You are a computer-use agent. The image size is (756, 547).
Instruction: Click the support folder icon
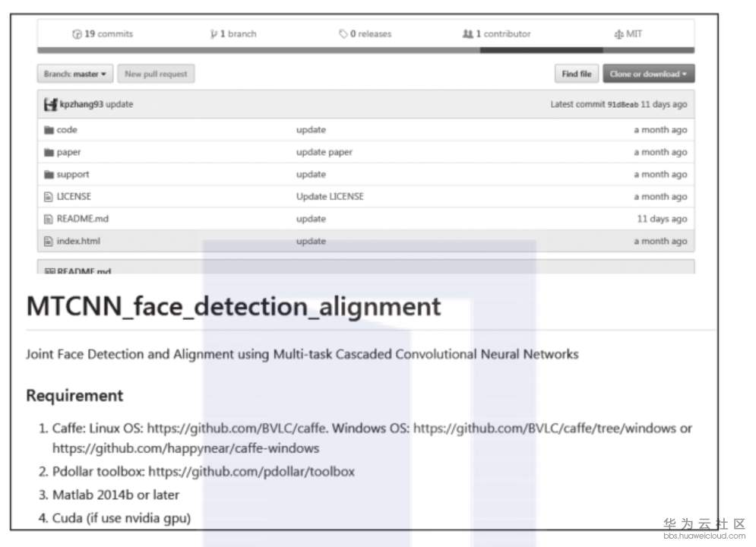pos(49,175)
